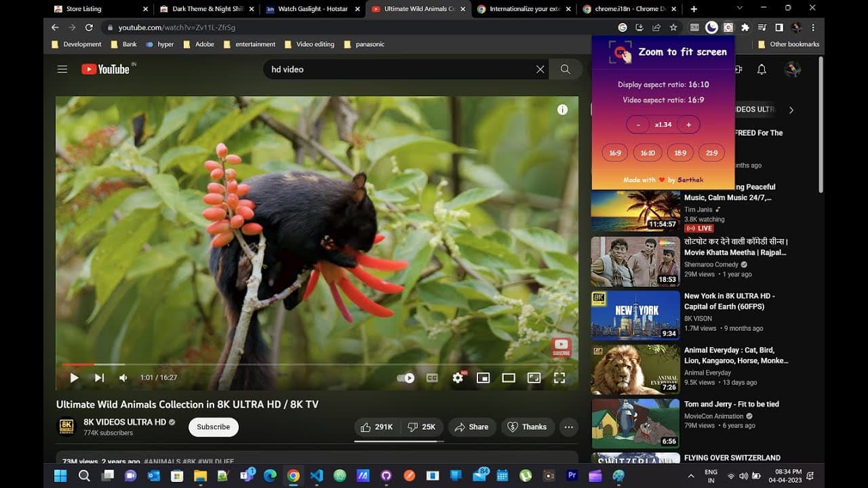This screenshot has width=868, height=488.
Task: Open Animal Everyday lion video thumbnail
Action: point(635,369)
